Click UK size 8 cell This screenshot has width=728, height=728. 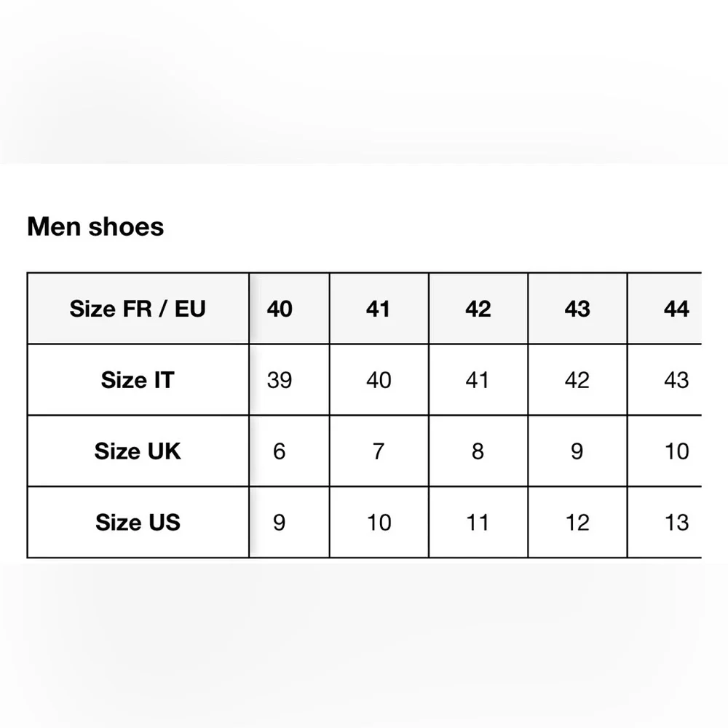(x=478, y=451)
